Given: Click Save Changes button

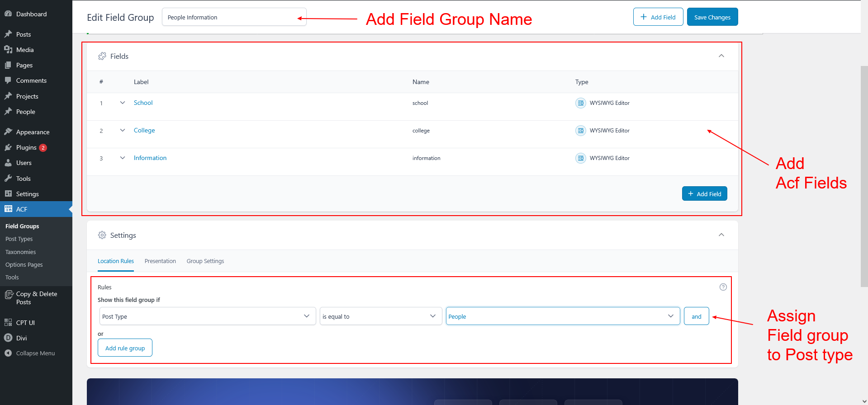Looking at the screenshot, I should click(712, 17).
